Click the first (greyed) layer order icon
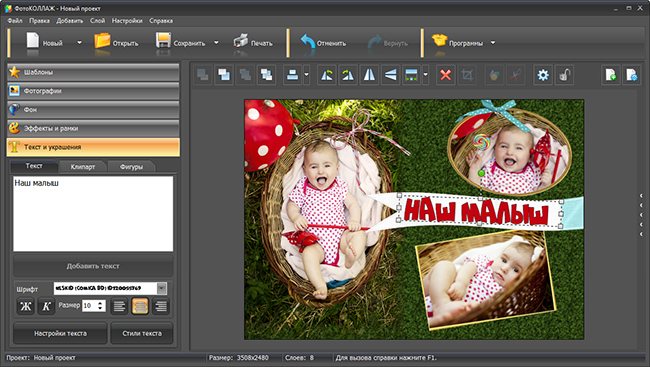Viewport: 650px width, 367px height. tap(203, 75)
